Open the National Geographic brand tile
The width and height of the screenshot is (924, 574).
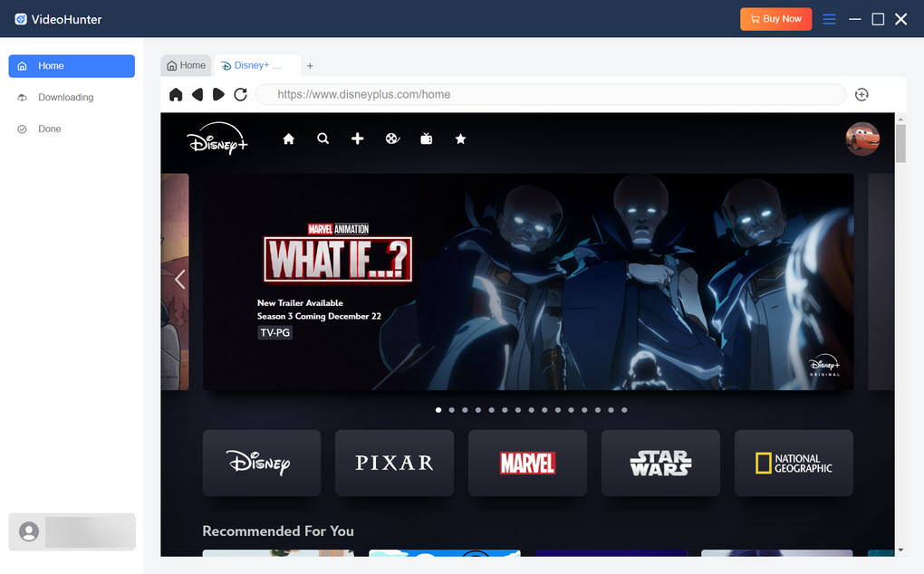tap(794, 463)
